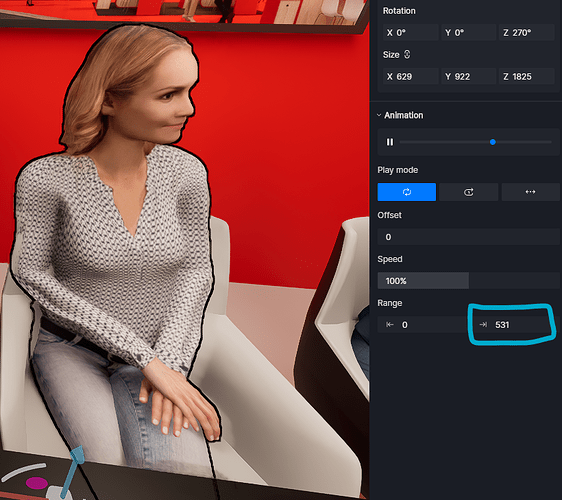Click the range end marker icon
This screenshot has width=562, height=500.
(x=483, y=325)
